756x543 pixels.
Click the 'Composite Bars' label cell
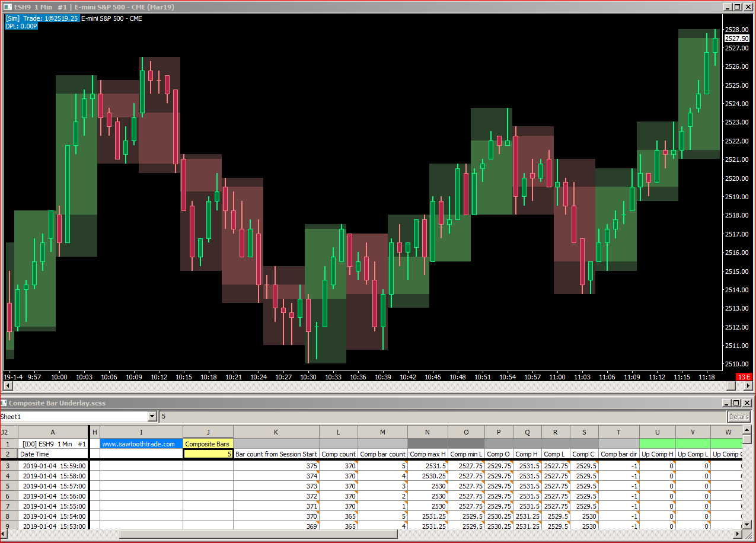tap(208, 443)
